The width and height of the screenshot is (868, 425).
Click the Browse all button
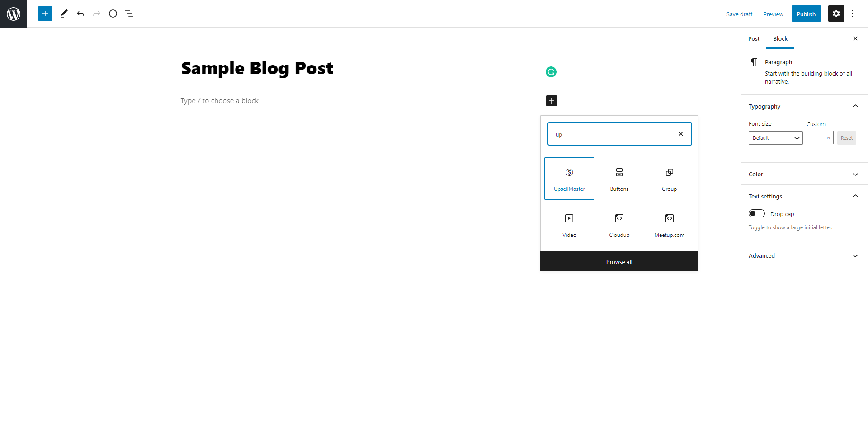[x=619, y=262]
